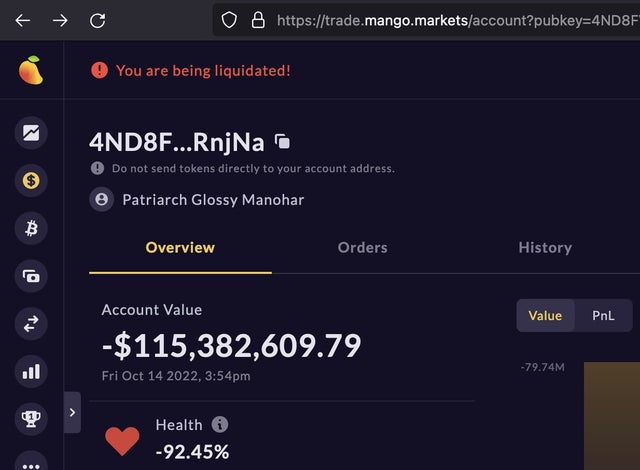Select the Overview tab
The width and height of the screenshot is (640, 470).
tap(180, 248)
